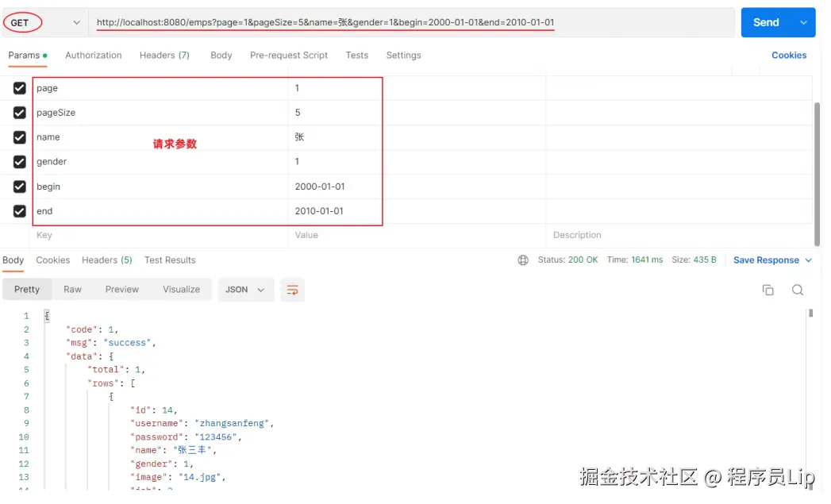Click the empty Description input field
The width and height of the screenshot is (831, 504).
coord(679,235)
